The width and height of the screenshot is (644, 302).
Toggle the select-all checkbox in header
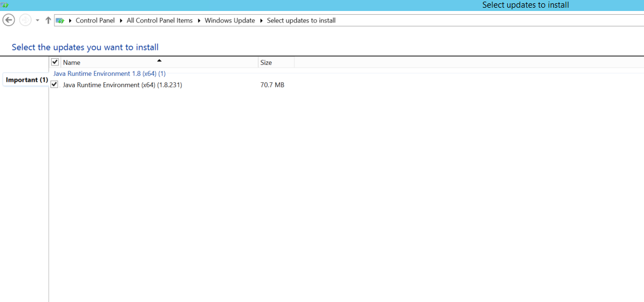(x=54, y=62)
